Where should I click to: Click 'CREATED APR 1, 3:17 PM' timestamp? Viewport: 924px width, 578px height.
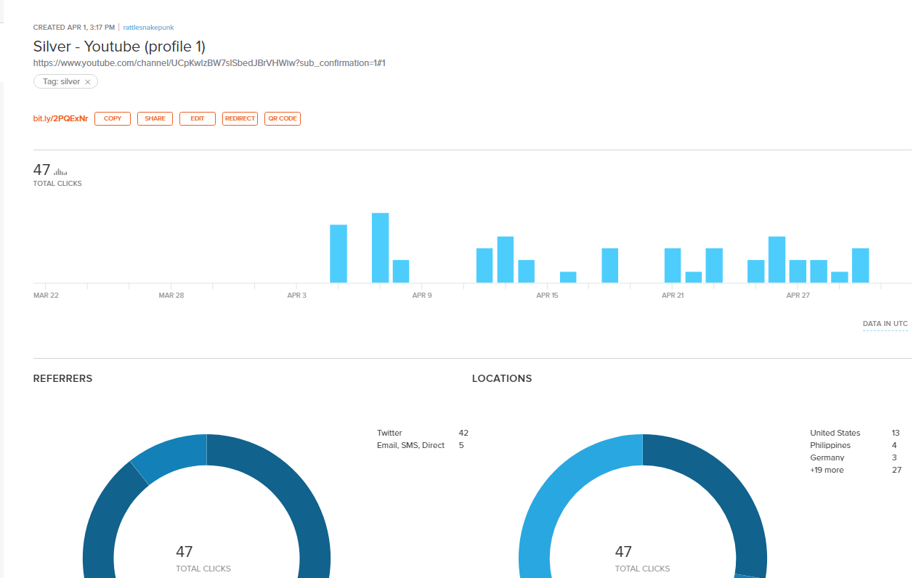click(x=74, y=28)
